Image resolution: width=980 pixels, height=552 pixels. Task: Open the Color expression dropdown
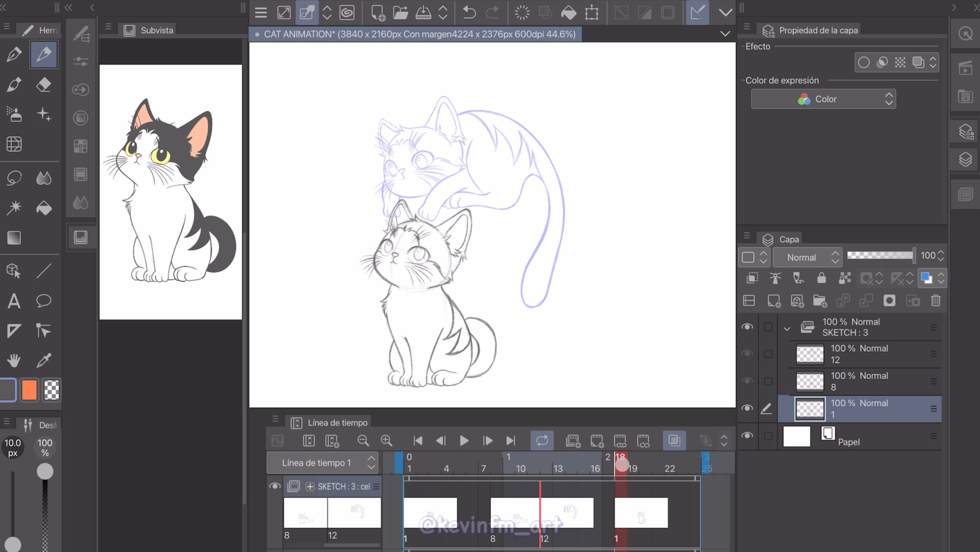[823, 99]
